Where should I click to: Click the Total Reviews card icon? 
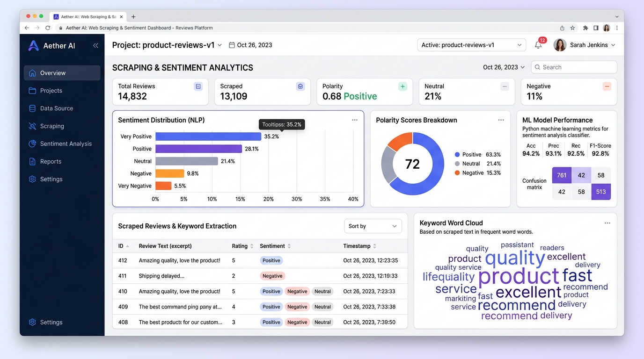click(x=198, y=86)
